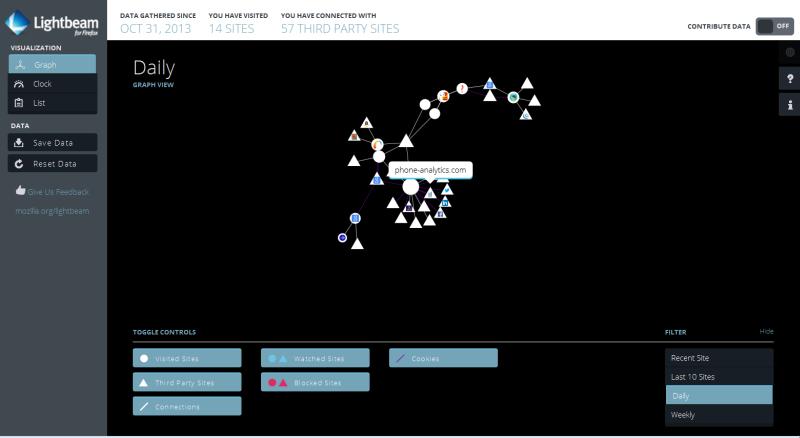Click the Lightbeam logo
This screenshot has width=800, height=438.
pos(50,21)
